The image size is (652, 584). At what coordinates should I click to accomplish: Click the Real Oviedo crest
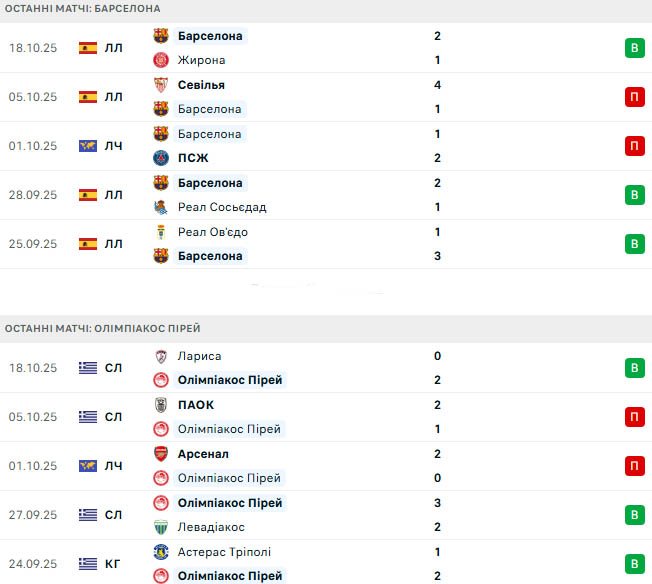pos(161,232)
